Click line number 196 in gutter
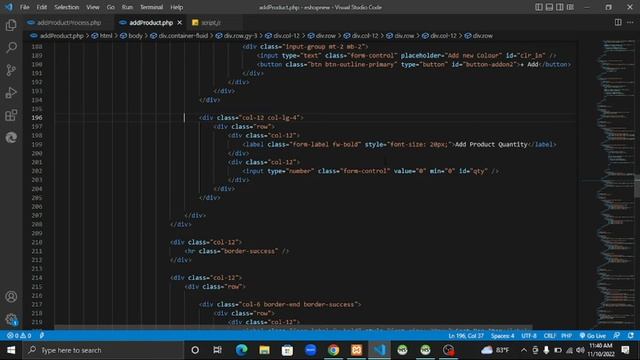640x360 pixels. pyautogui.click(x=37, y=118)
